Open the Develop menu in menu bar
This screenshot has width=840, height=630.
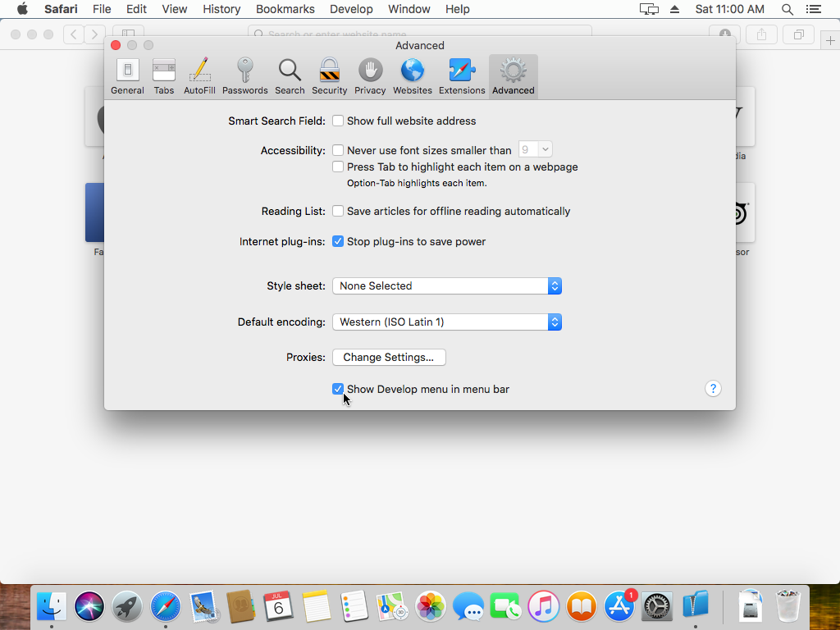click(351, 9)
